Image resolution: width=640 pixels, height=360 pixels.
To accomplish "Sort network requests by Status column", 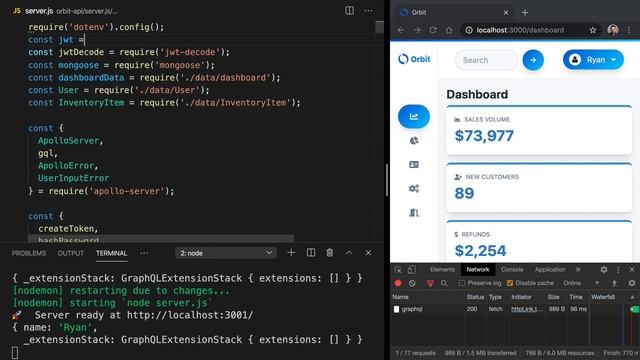I will point(476,297).
